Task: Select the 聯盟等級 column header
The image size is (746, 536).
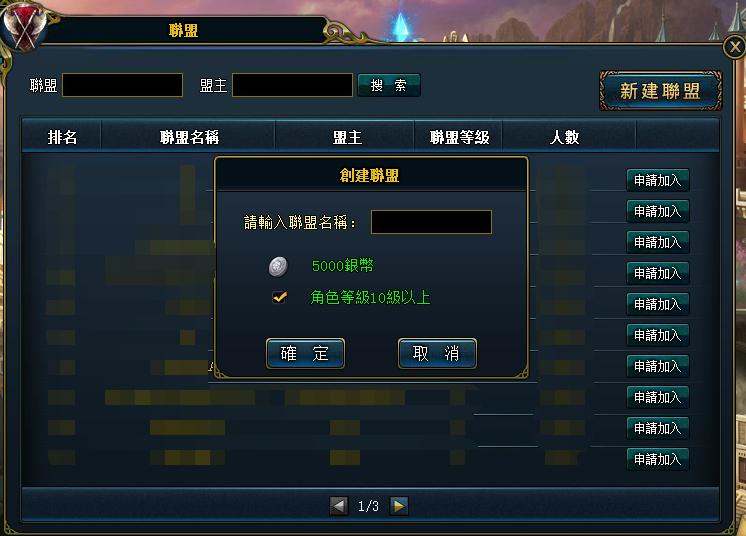Action: 459,137
